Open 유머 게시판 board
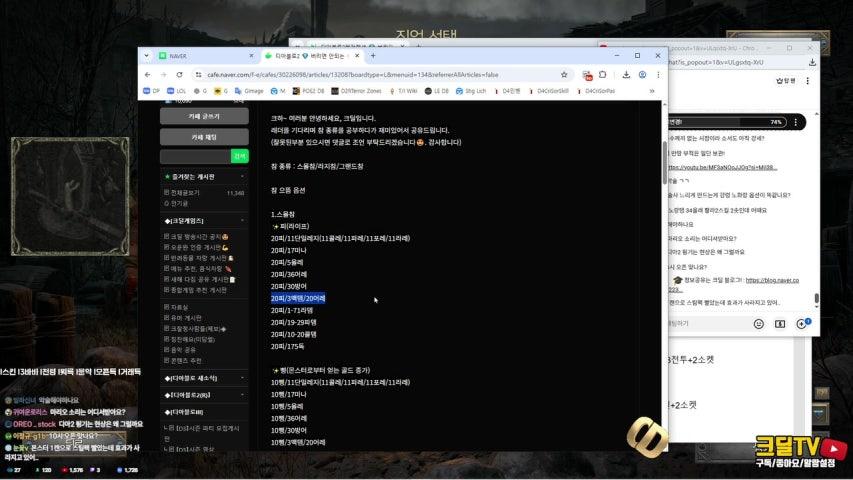 pyautogui.click(x=183, y=318)
